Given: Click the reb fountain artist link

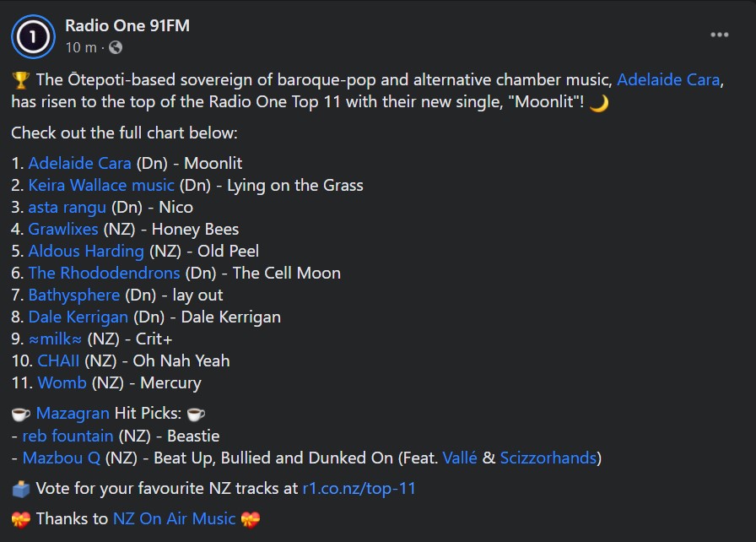Looking at the screenshot, I should point(67,436).
